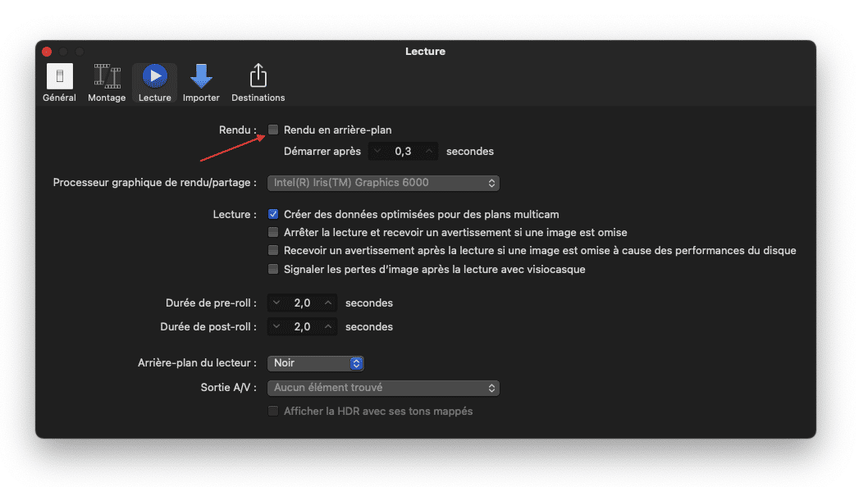Viewport: 868px width, 487px height.
Task: Open the Intel Iris Graphics 6000 dropdown
Action: coord(383,183)
